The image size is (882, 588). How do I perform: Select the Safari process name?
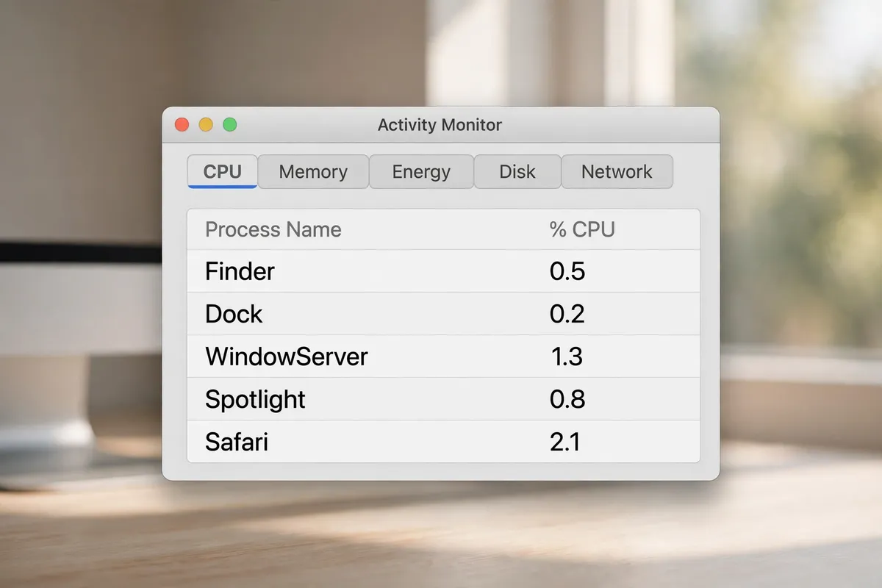tap(237, 442)
